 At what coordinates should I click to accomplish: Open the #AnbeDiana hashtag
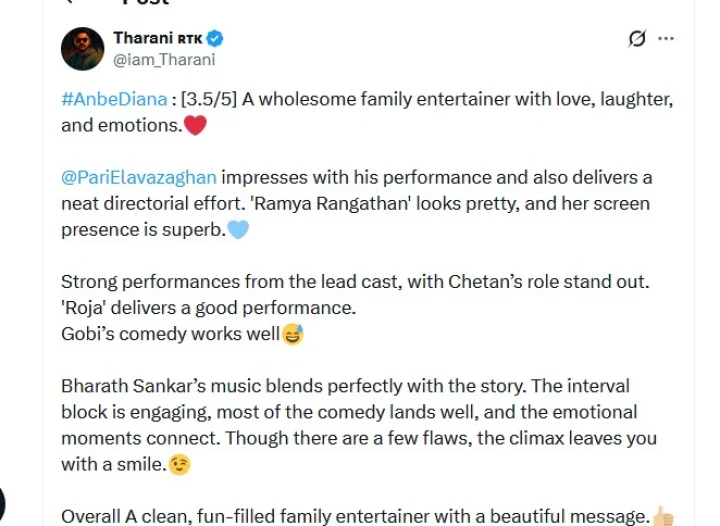click(114, 99)
